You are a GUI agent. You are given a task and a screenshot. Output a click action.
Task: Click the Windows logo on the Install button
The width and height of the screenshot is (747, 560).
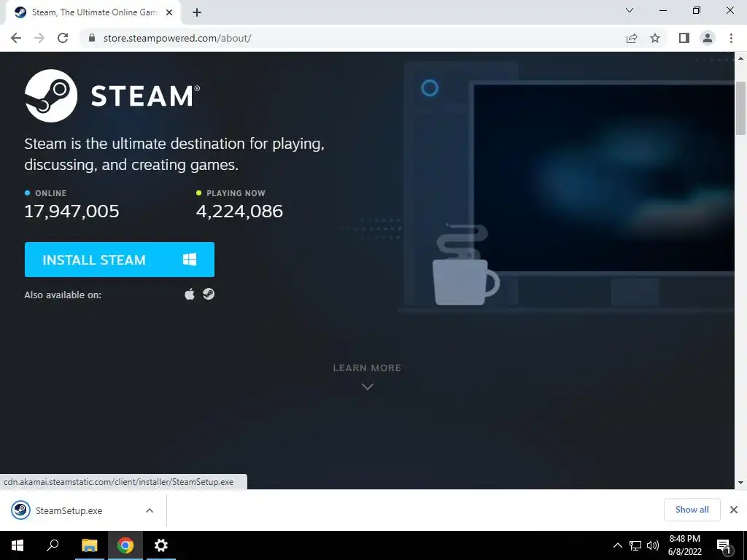pyautogui.click(x=190, y=260)
